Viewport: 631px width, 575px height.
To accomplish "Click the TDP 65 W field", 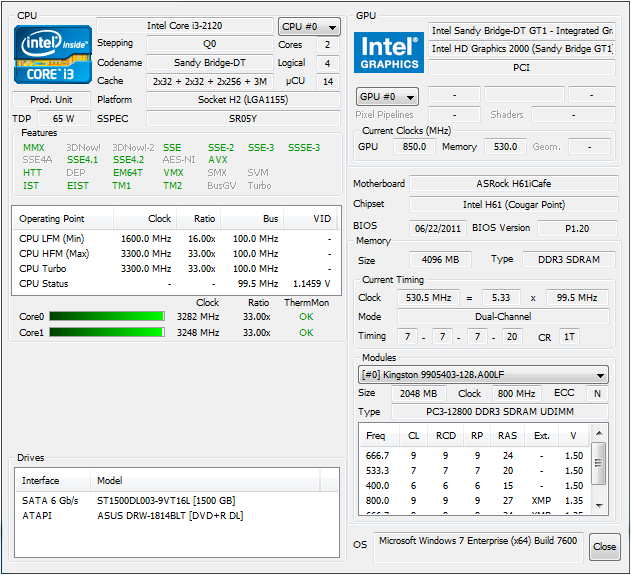I will coord(64,119).
